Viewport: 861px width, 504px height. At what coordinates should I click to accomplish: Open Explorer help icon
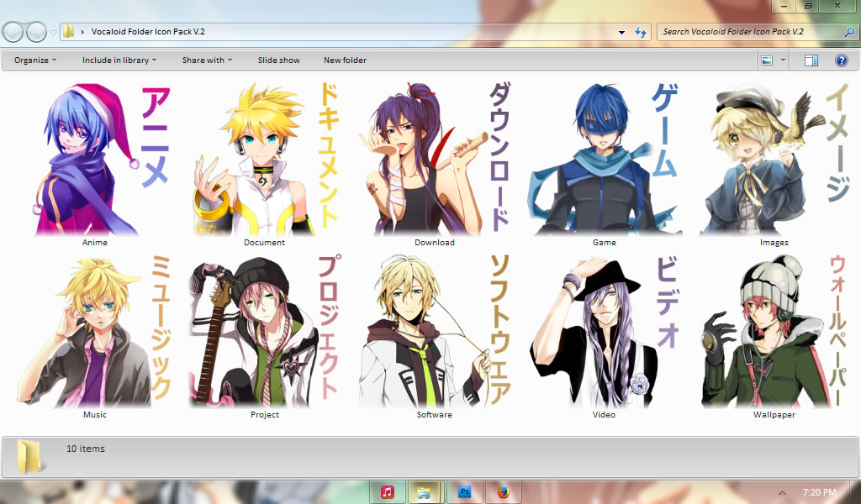[x=841, y=60]
